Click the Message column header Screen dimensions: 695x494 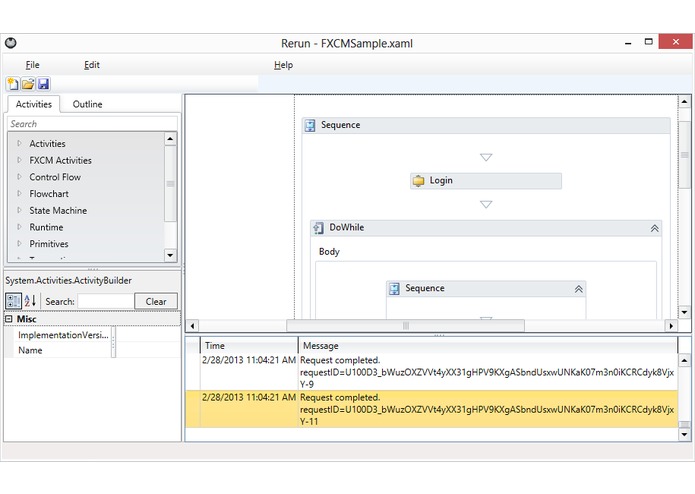click(x=488, y=346)
